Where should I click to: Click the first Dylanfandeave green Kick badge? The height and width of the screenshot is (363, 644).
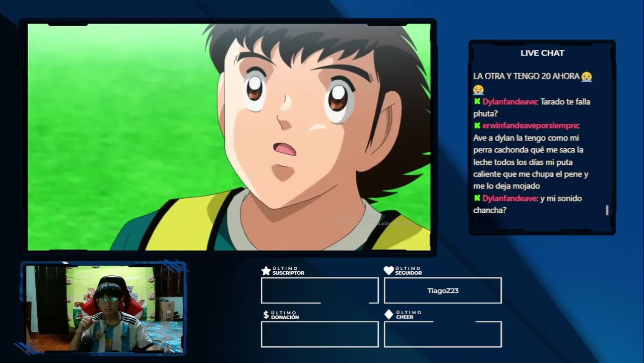(x=477, y=101)
